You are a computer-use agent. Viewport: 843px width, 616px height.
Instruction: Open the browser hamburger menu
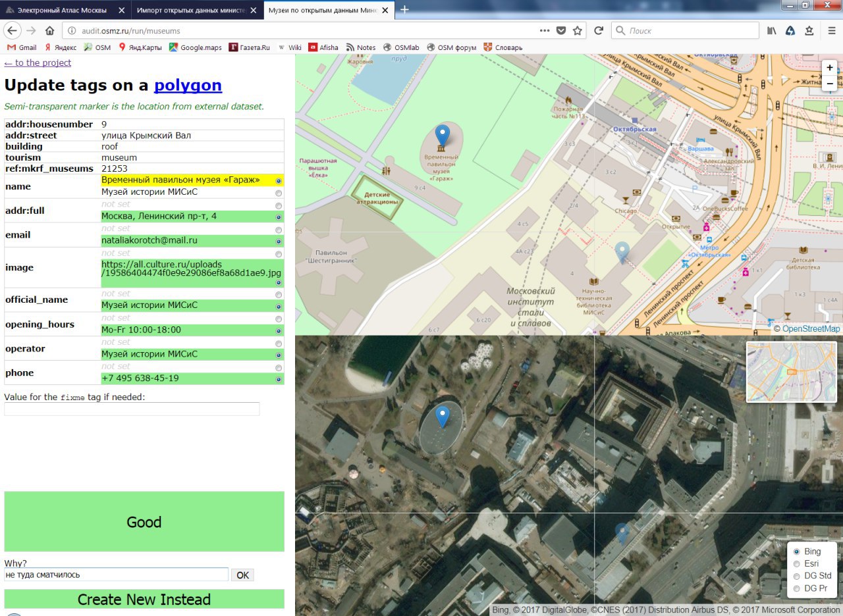tap(832, 30)
